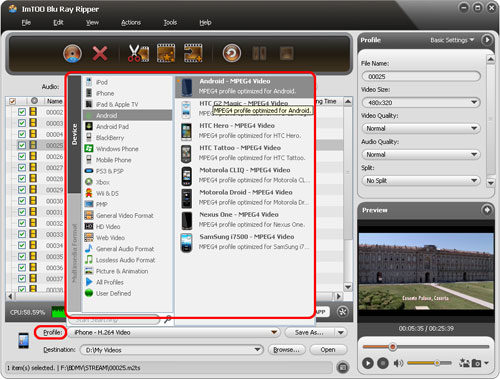
Task: Choose Nexus One - MPEG4 Video profile
Action: 245,220
